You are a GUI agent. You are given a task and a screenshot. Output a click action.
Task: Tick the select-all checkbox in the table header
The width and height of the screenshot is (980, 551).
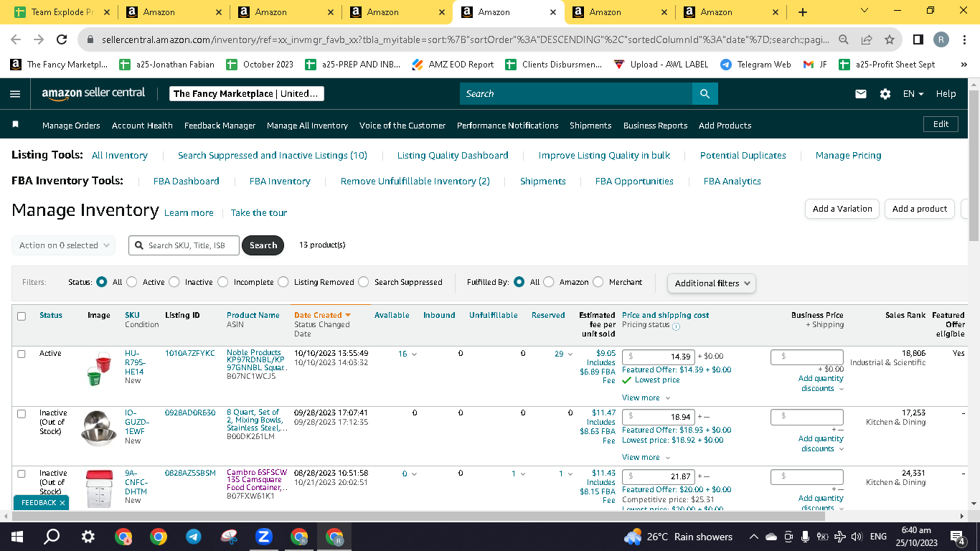(22, 316)
